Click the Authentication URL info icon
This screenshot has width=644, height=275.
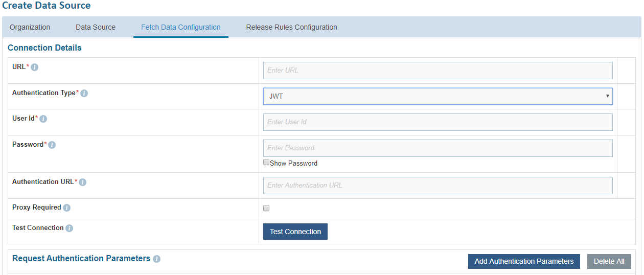pos(82,182)
